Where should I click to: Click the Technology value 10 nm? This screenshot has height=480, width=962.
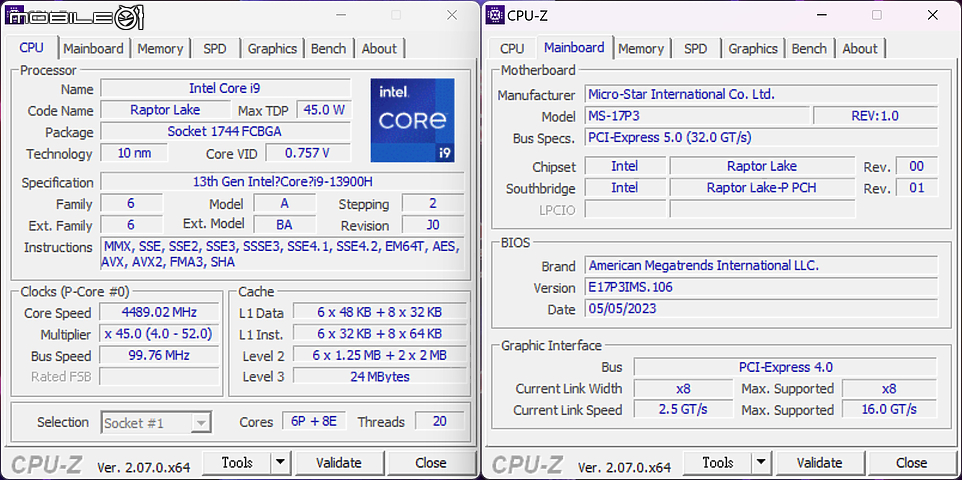(134, 153)
